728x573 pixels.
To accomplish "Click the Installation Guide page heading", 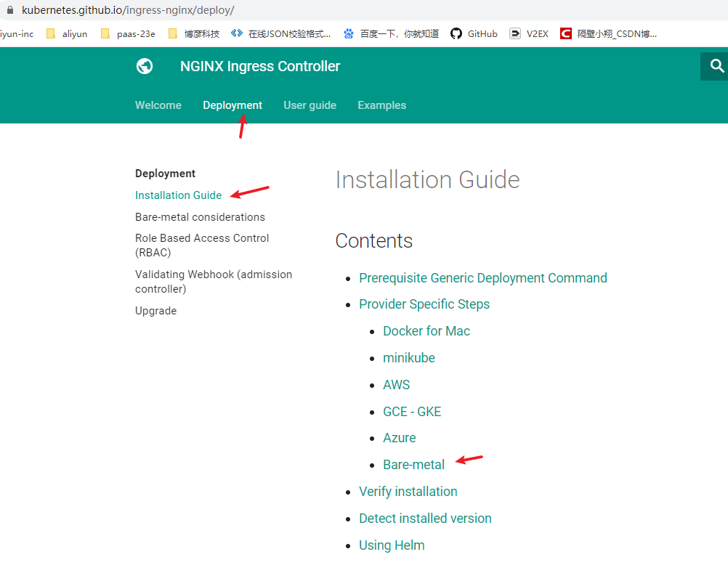I will pos(427,179).
